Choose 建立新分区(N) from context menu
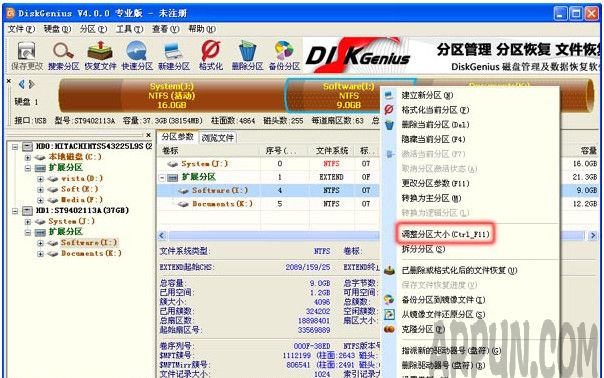 click(427, 95)
